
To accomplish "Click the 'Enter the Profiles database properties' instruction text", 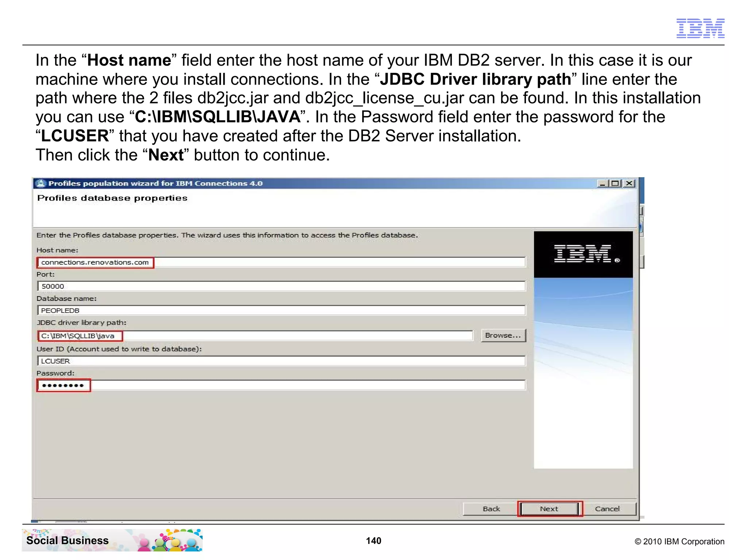I will (227, 235).
